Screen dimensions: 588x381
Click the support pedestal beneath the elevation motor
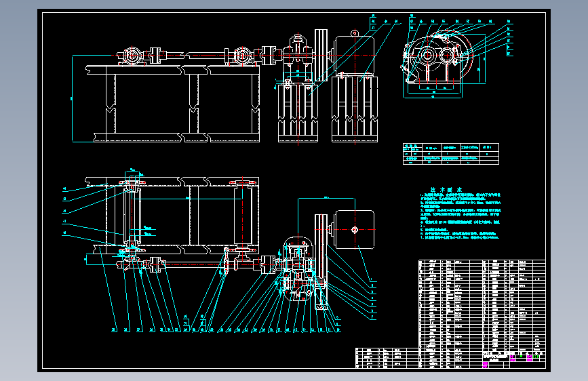click(x=355, y=108)
